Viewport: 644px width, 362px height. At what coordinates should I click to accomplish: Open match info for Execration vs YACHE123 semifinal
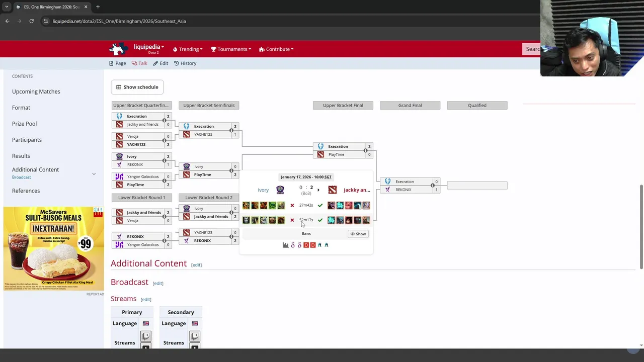tap(231, 130)
